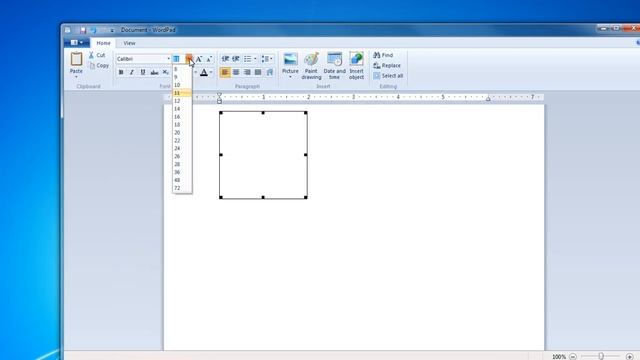Viewport: 640px width, 360px height.
Task: Toggle Strikethrough formatting
Action: coord(154,72)
